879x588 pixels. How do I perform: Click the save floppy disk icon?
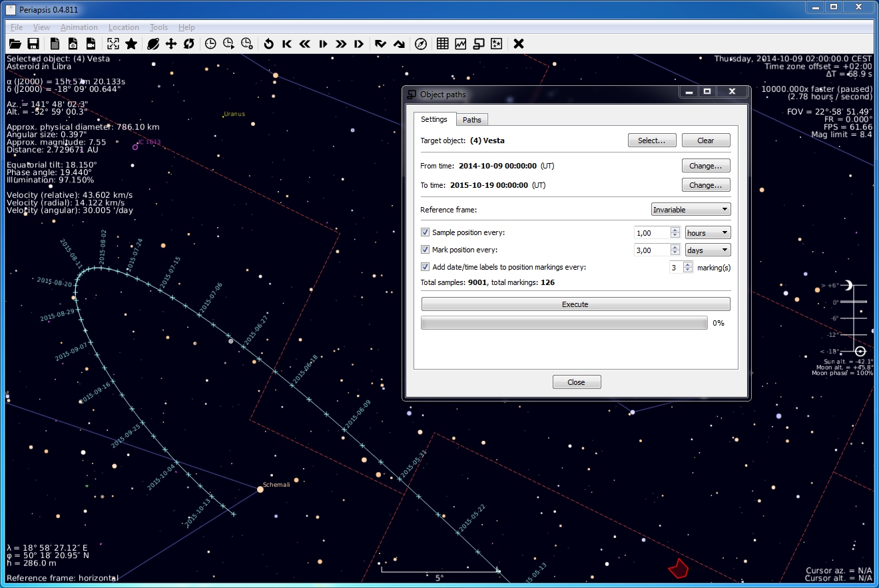click(33, 44)
